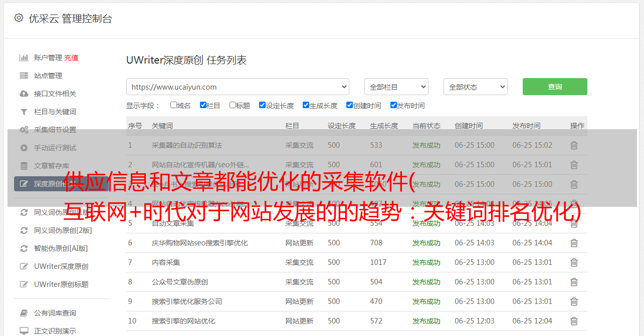Click keyword 采集器的自动识别算法
Viewport: 644px width, 336px height.
[187, 145]
